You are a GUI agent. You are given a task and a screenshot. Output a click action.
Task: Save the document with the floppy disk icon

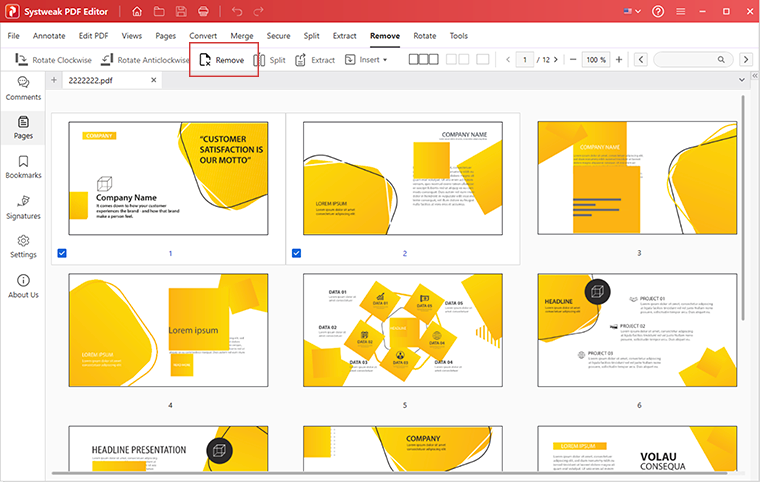(181, 11)
